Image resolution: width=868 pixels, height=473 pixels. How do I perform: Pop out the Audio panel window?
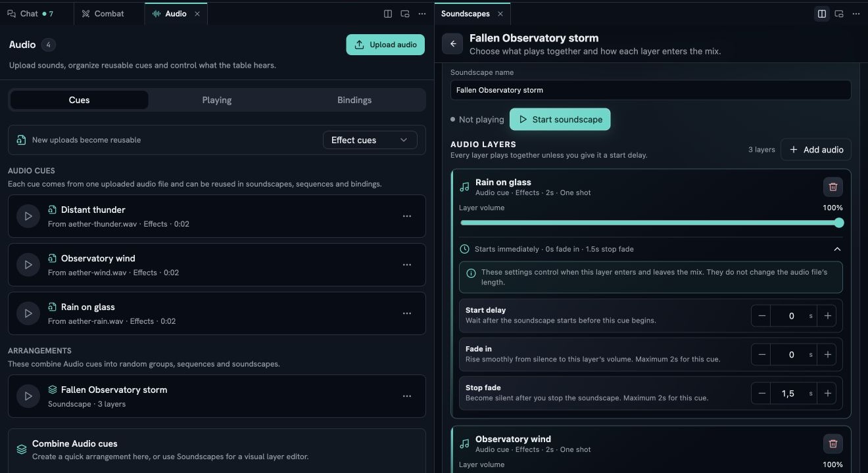pos(405,14)
